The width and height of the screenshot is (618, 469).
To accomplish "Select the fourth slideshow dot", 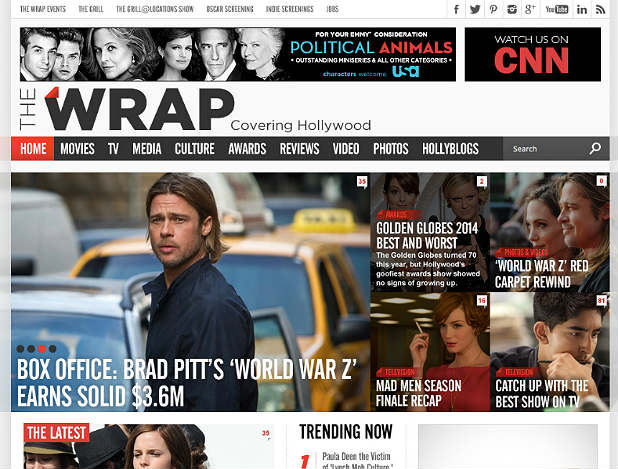I will 52,349.
